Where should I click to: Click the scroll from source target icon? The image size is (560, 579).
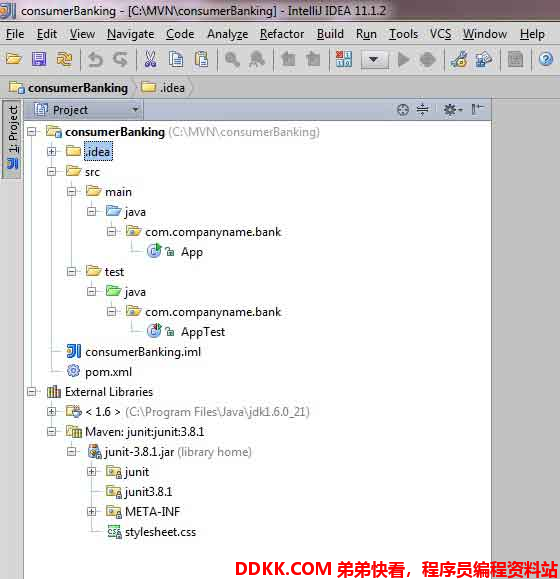(x=402, y=110)
